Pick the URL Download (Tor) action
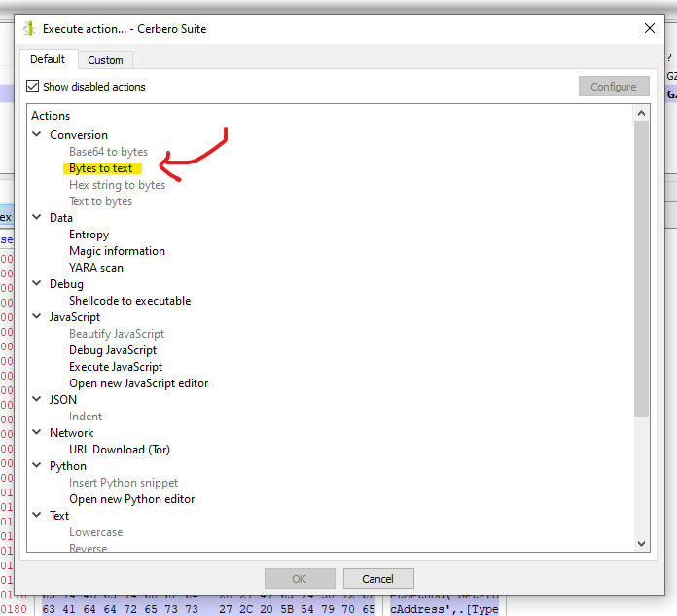Screen dimensions: 677x616 [x=120, y=450]
